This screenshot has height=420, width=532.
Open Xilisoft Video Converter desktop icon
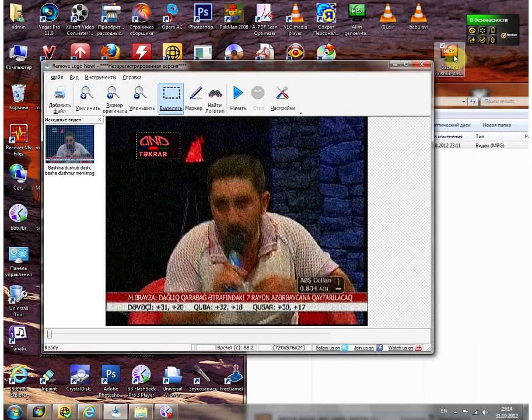[x=80, y=19]
